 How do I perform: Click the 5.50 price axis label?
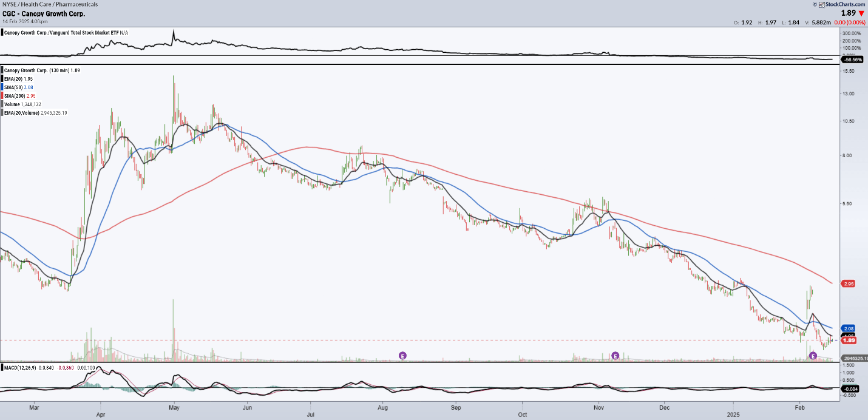pos(847,203)
